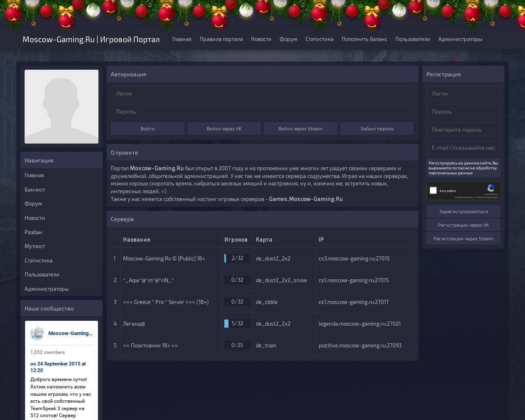Focus the Пароль field in Авторизация
Screen dimensions: 525x420
262,111
